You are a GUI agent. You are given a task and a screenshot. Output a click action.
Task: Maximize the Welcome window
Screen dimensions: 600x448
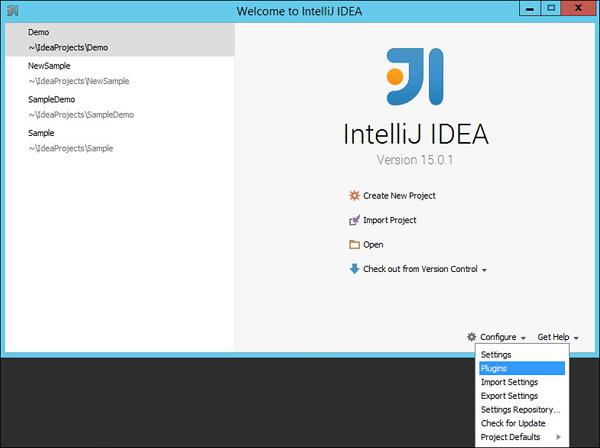551,8
